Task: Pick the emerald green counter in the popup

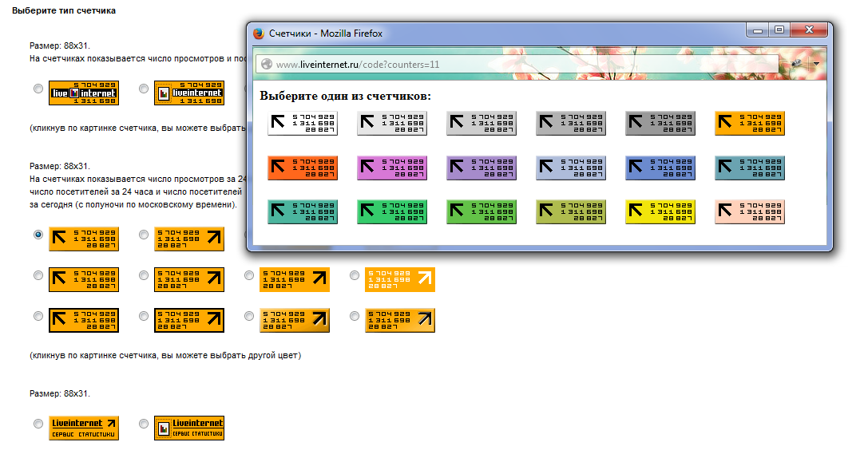Action: click(392, 211)
